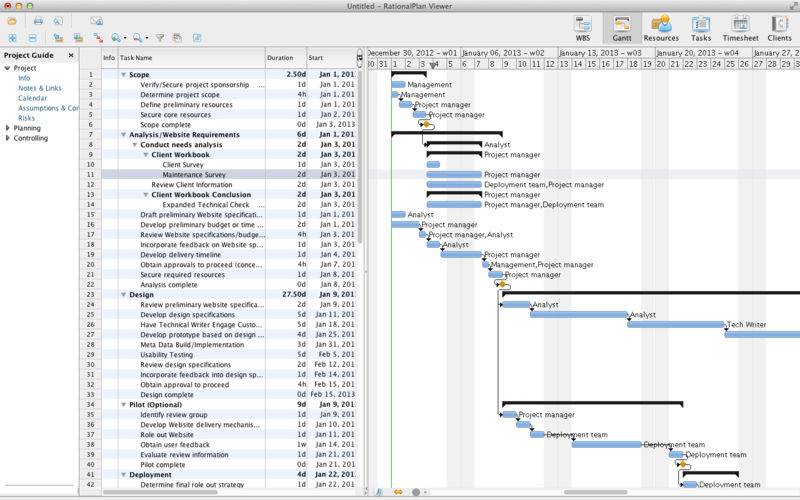Click the Duration column header
Viewport: 800px width, 500px height.
(x=286, y=58)
